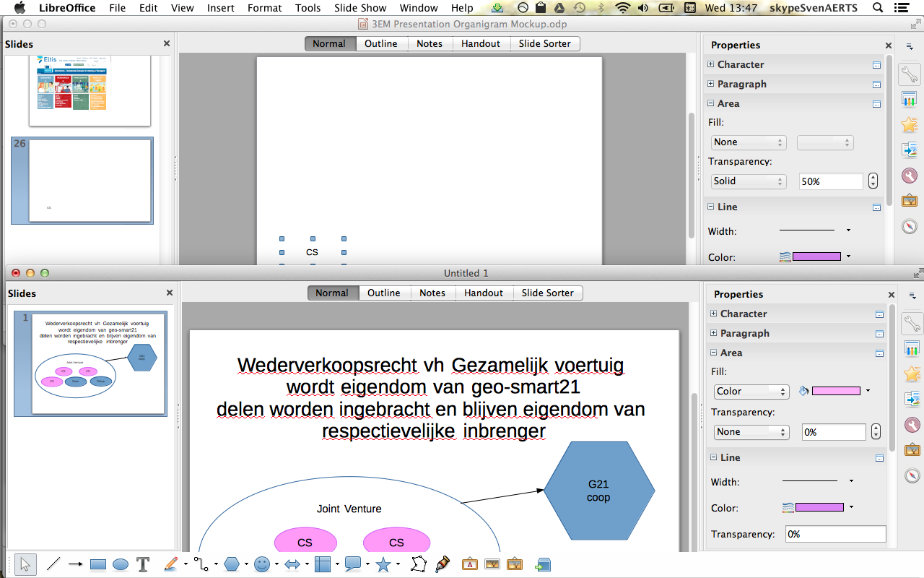Open sidebar settings menu in Untitled 1 window
This screenshot has height=578, width=924.
[x=912, y=295]
